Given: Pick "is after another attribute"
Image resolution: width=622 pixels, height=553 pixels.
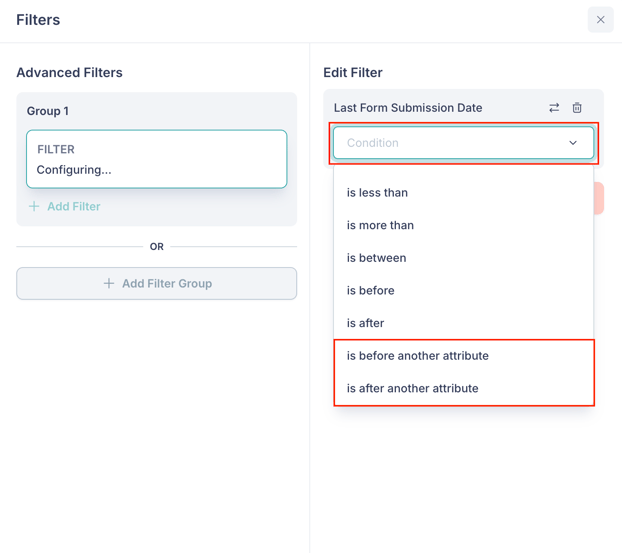Looking at the screenshot, I should [412, 388].
